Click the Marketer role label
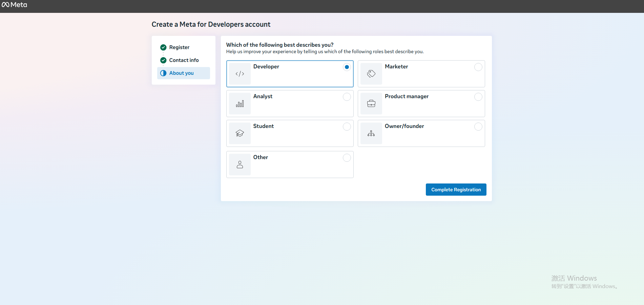 [396, 67]
